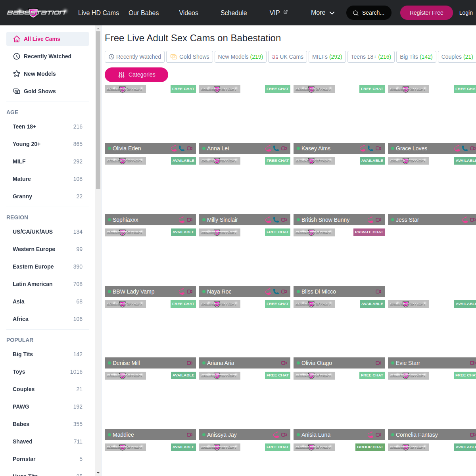Click into the Search field
Screen dimensions: 476x476
coord(369,13)
